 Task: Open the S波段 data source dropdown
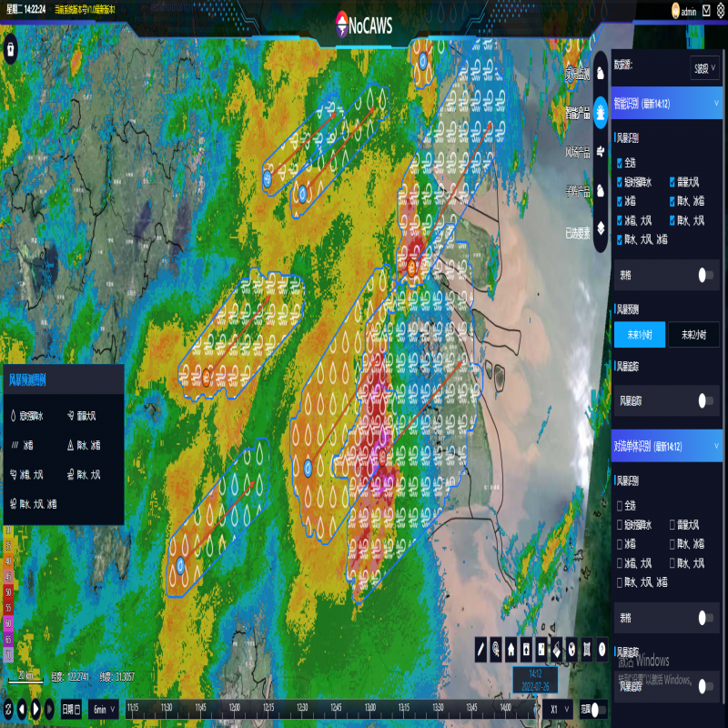tap(704, 67)
